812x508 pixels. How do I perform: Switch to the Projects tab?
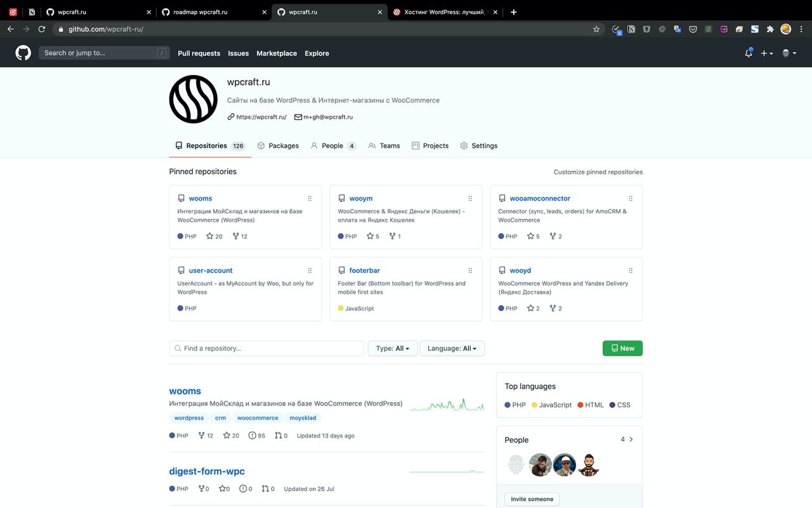point(430,146)
